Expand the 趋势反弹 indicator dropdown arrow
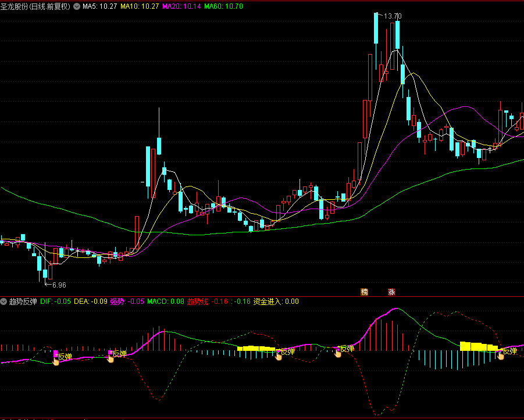 point(3,301)
